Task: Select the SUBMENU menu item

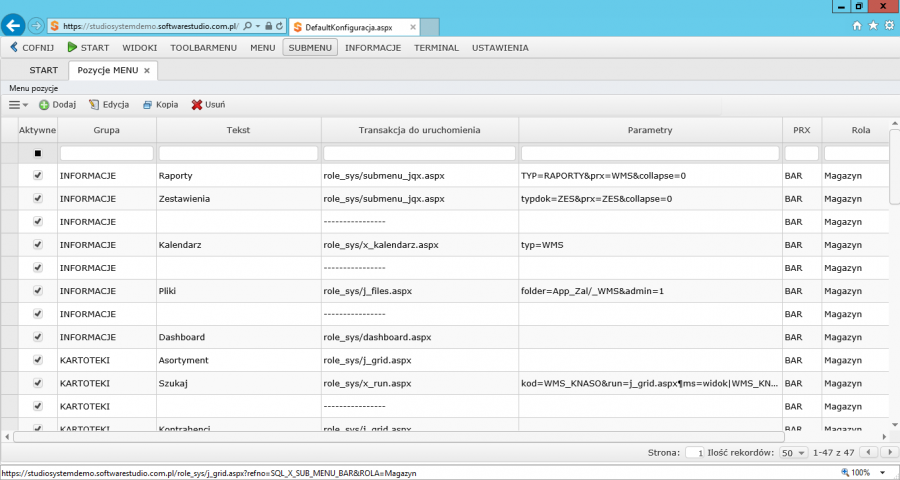Action: pos(310,48)
